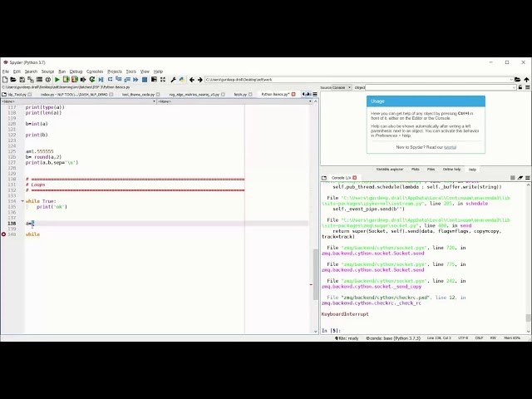
Task: Step over current line icon
Action: coord(110,80)
